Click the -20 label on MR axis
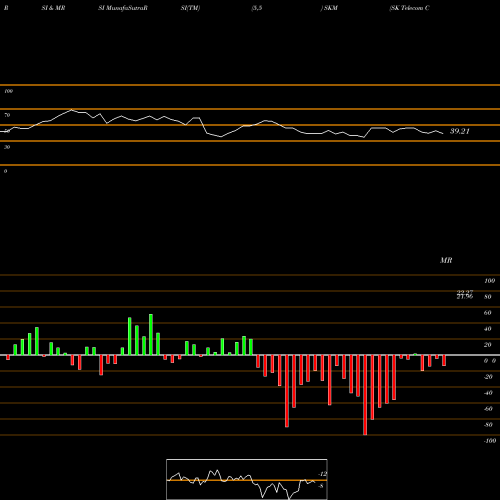The width and height of the screenshot is (500, 500). pyautogui.click(x=488, y=377)
